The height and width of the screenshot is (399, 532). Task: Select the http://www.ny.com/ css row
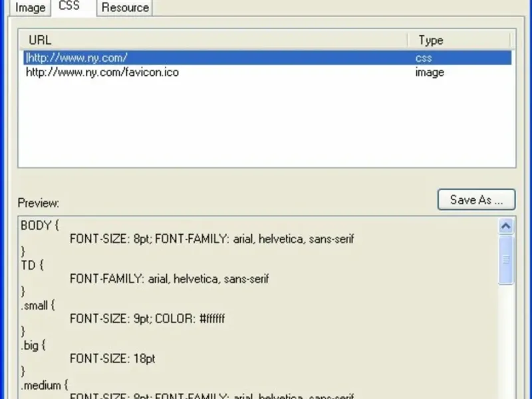point(267,58)
